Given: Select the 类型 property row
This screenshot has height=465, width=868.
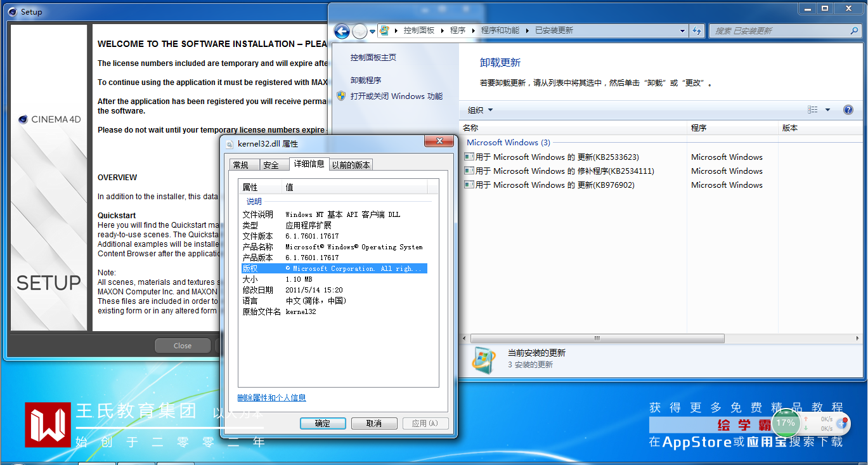Looking at the screenshot, I should tap(334, 225).
